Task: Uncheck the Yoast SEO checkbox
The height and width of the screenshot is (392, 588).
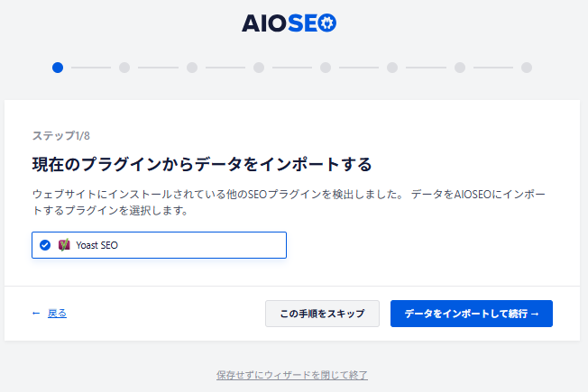Action: click(x=45, y=244)
